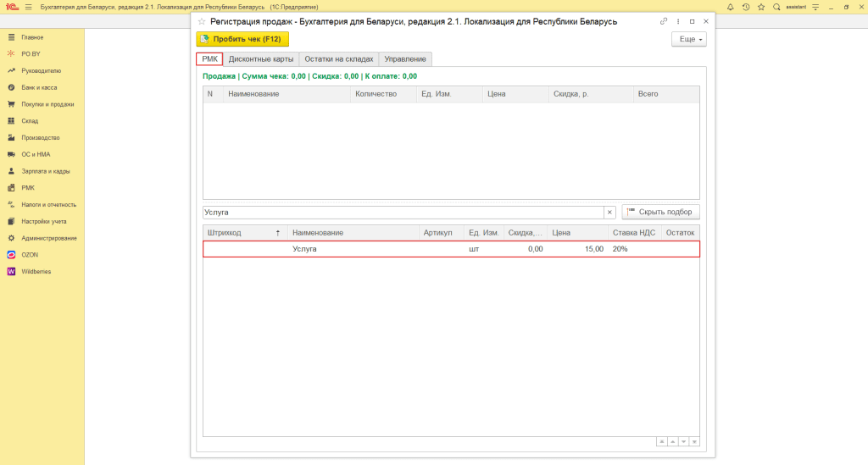Open the form's three-dot options menu

[678, 21]
